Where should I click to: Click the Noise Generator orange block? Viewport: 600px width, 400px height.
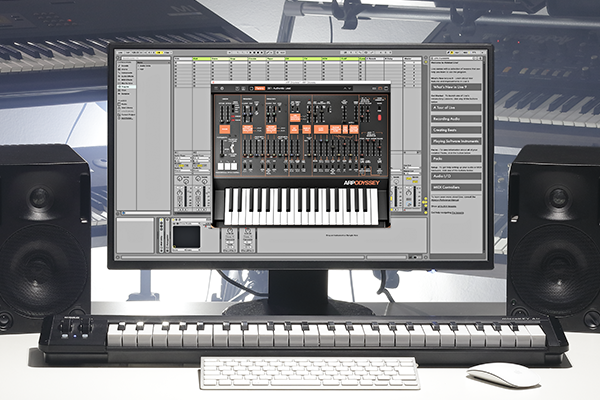coord(225,129)
